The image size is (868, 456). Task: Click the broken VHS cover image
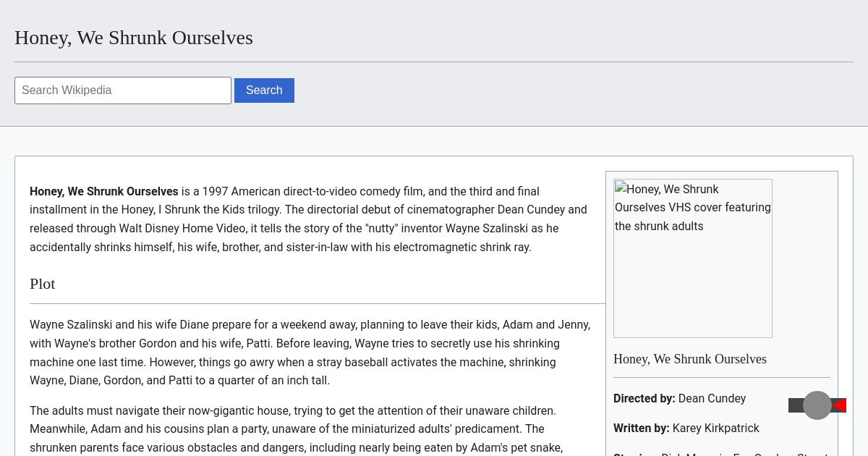point(692,258)
